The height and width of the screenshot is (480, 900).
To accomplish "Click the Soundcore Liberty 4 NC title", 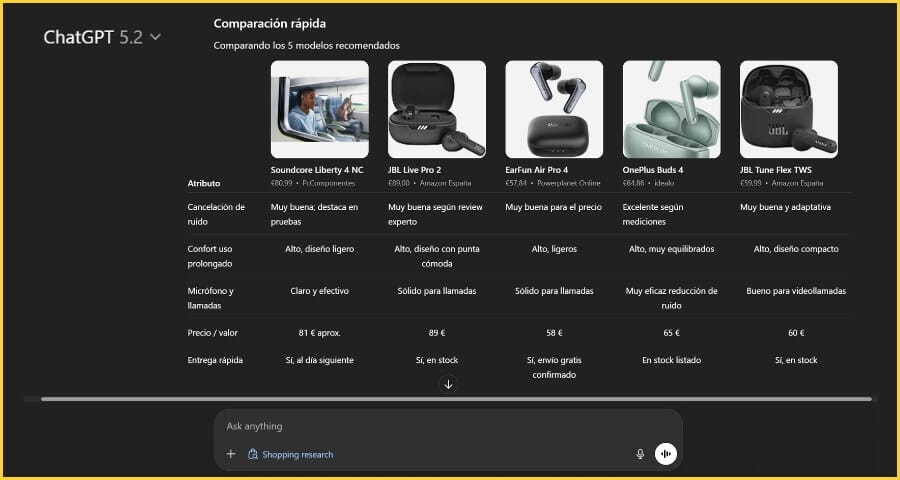I will pos(317,170).
